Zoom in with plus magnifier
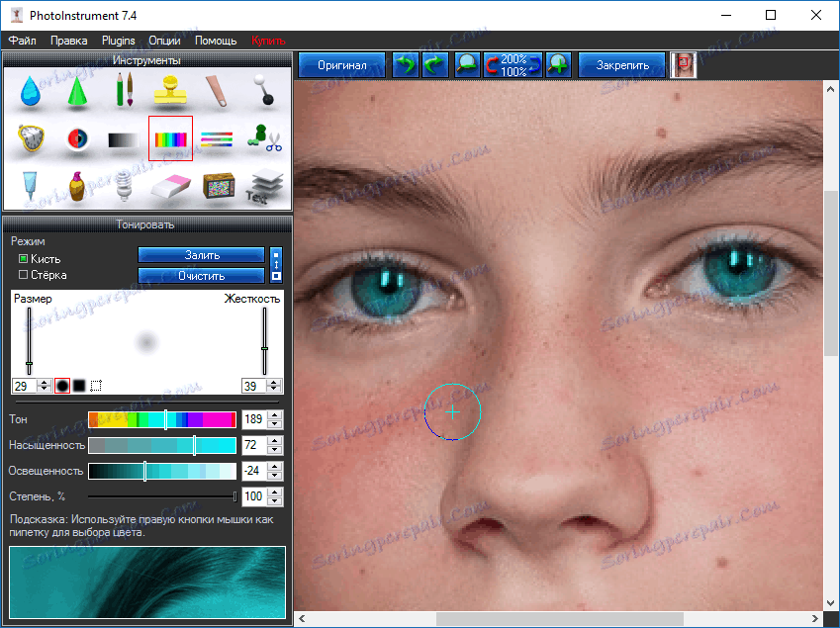 [558, 65]
